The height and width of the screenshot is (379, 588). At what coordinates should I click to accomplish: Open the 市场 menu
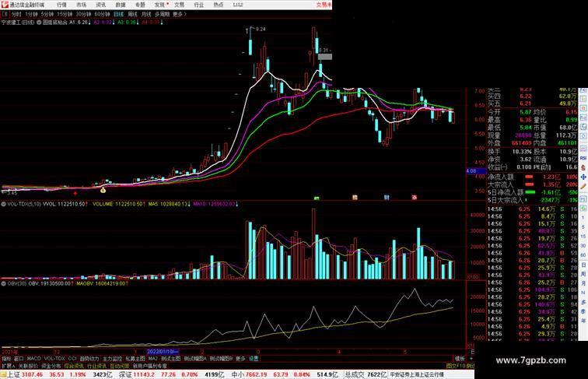81,5
